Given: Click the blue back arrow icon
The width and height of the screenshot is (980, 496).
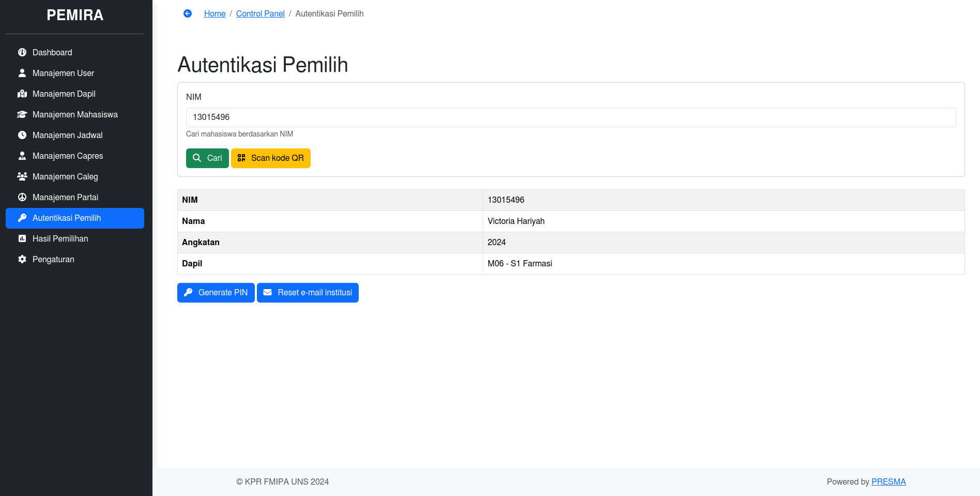Looking at the screenshot, I should (188, 13).
